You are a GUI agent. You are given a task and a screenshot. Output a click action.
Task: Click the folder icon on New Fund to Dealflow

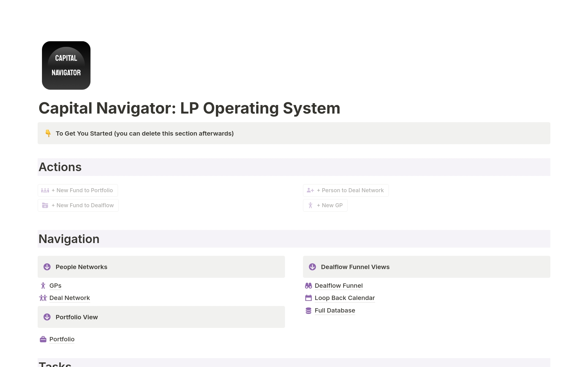(45, 205)
